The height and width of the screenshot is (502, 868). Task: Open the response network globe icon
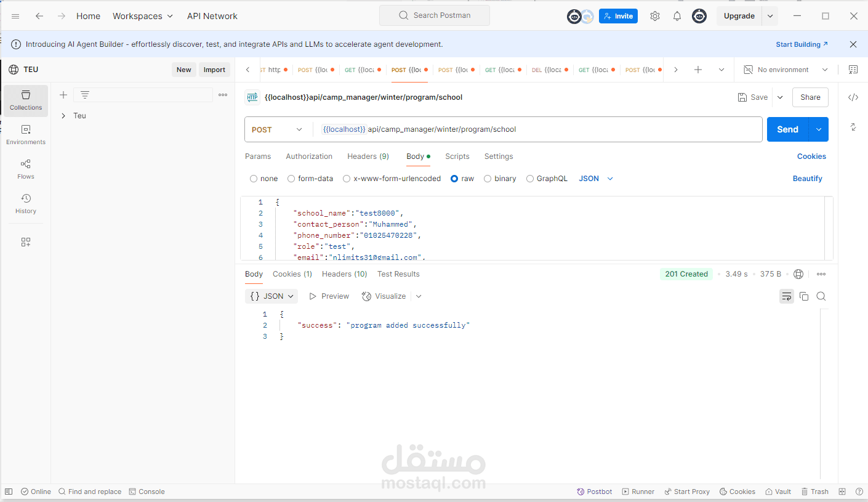click(798, 274)
